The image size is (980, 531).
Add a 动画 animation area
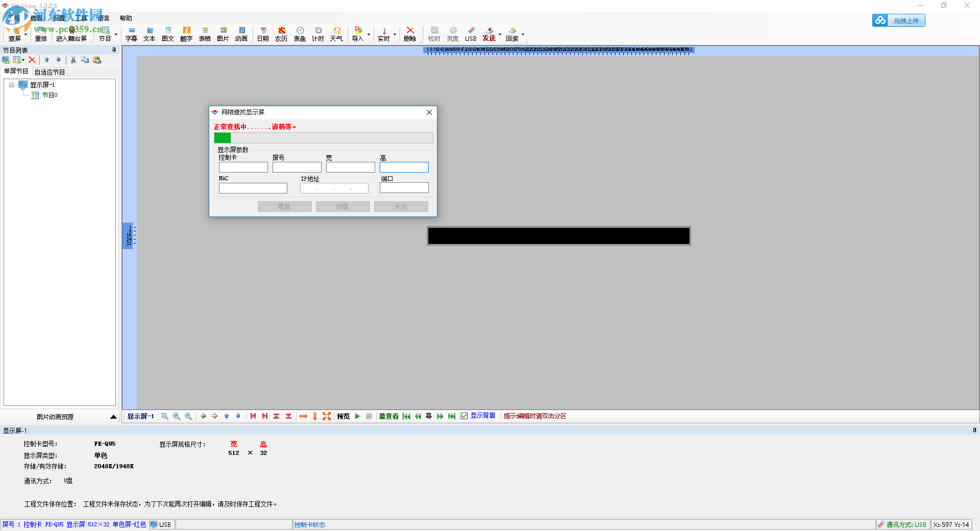click(241, 34)
